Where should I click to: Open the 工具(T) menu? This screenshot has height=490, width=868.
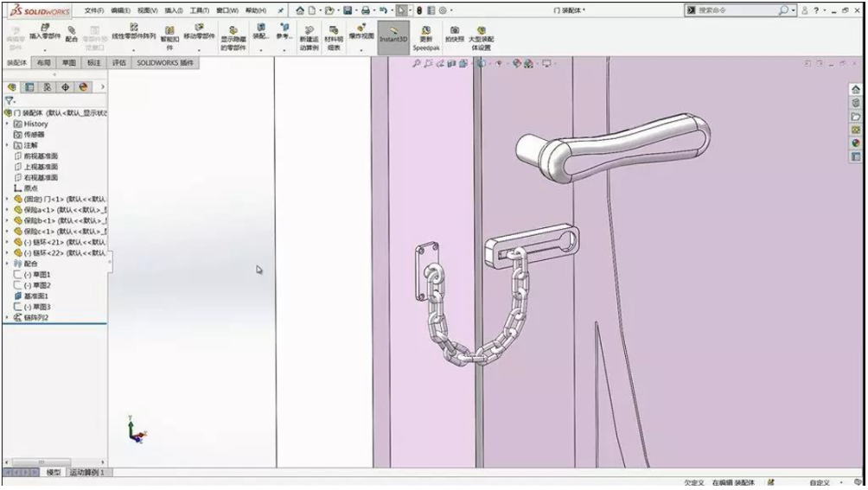[200, 10]
